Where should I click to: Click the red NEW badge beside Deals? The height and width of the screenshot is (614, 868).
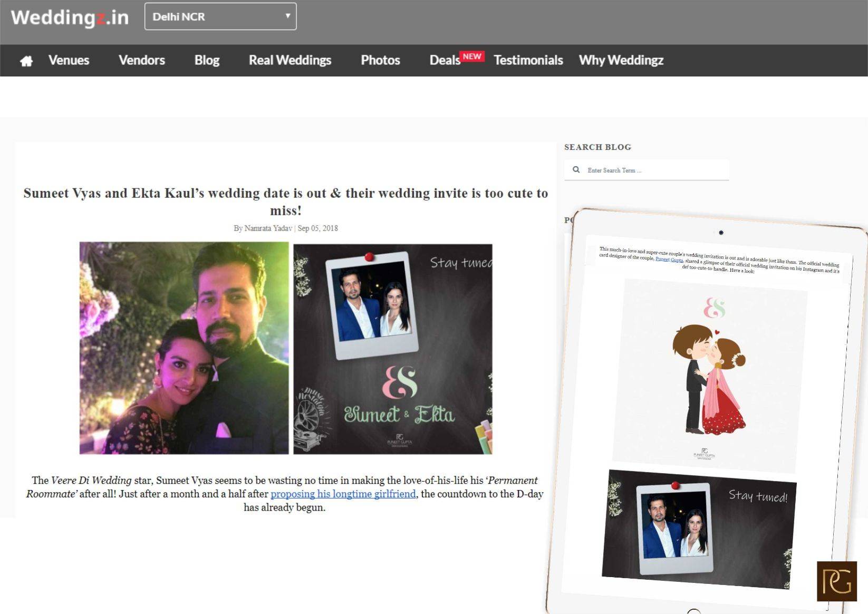(x=472, y=56)
